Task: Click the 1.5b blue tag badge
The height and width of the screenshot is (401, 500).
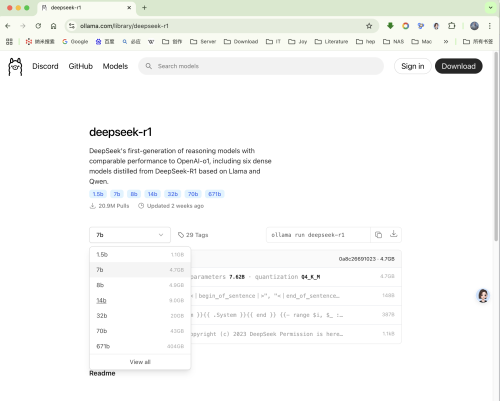Action: coord(98,194)
